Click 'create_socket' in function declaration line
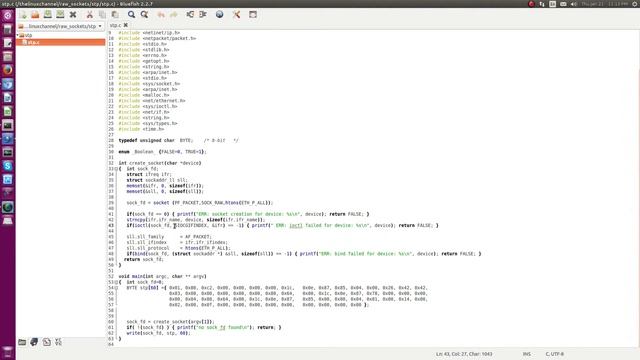640x360 pixels. click(x=147, y=163)
